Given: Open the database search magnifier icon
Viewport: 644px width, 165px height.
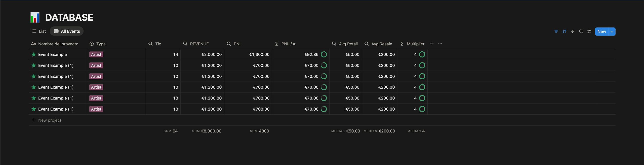Looking at the screenshot, I should point(581,31).
